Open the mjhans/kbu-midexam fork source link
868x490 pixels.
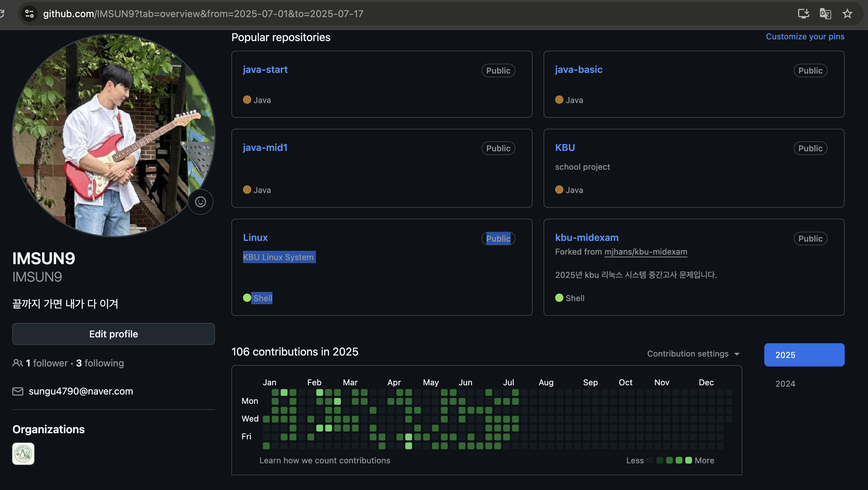click(646, 252)
